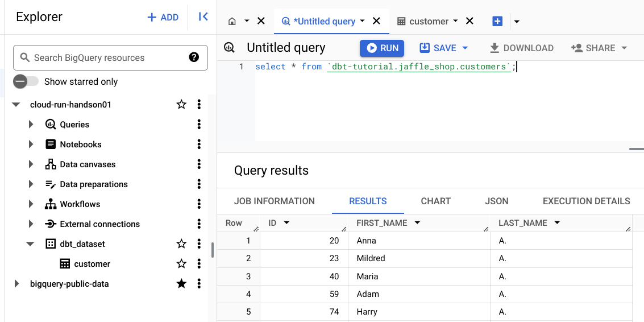The image size is (644, 322).
Task: Expand the Workflows node
Action: point(31,204)
